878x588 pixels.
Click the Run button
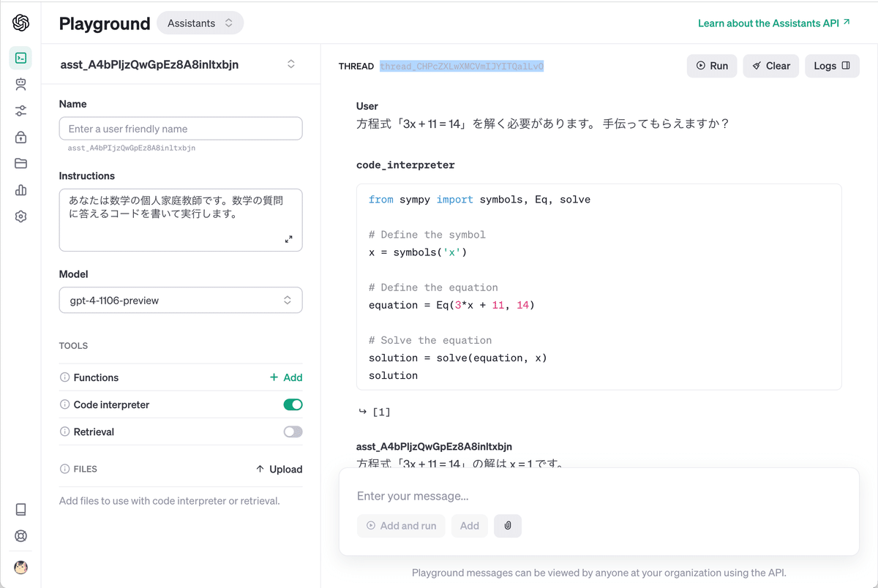click(x=711, y=66)
